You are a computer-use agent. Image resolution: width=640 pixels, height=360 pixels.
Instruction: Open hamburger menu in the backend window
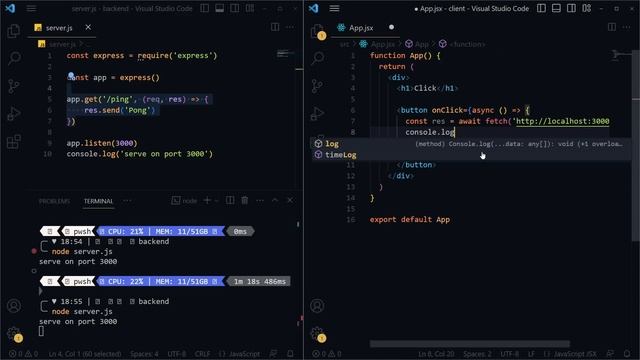(31, 8)
